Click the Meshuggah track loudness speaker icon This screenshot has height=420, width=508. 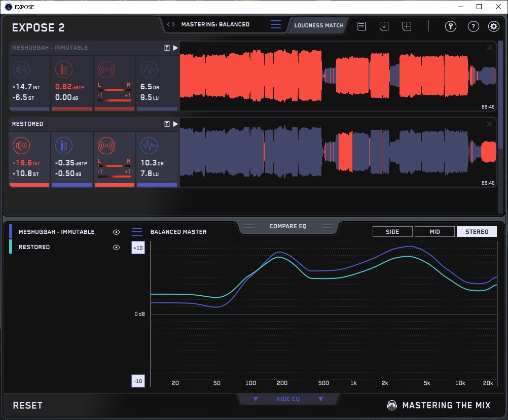pos(21,69)
